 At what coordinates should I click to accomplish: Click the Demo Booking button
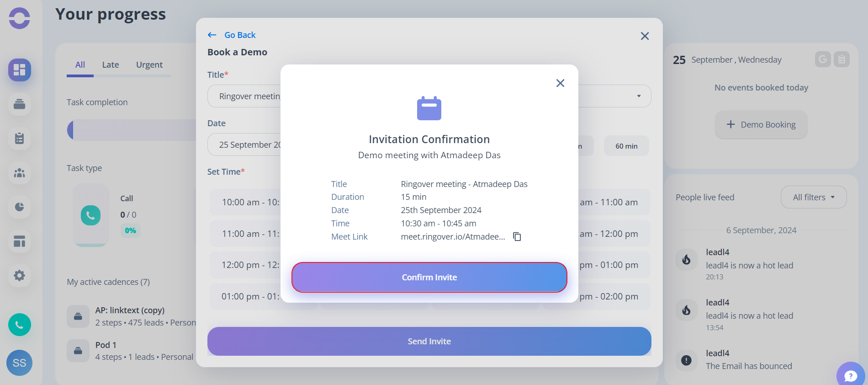click(761, 124)
